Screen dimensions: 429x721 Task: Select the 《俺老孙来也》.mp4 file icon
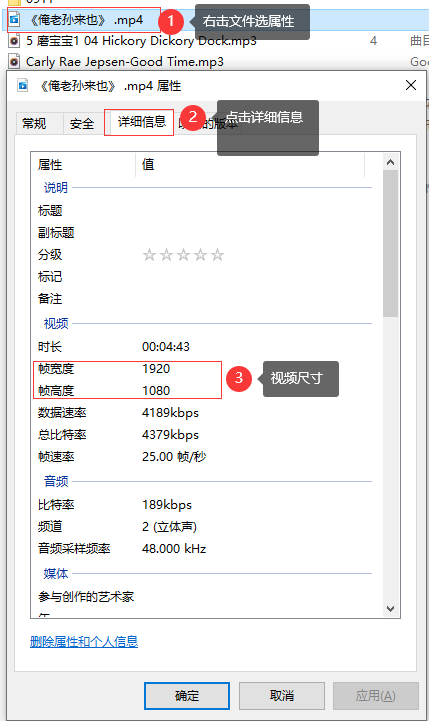(x=15, y=20)
